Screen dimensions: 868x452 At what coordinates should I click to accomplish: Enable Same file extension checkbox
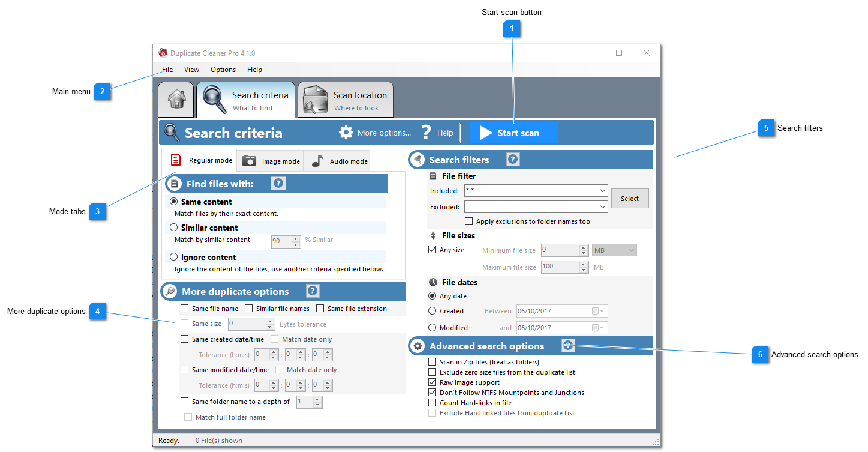pos(320,309)
